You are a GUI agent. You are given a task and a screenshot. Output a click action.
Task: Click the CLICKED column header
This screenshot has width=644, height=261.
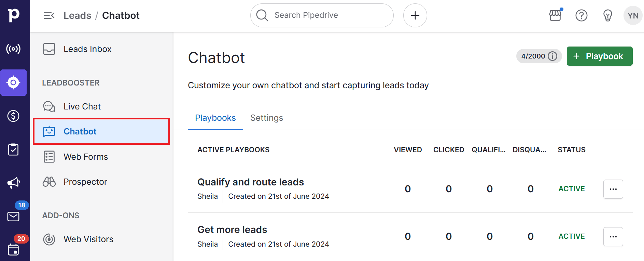point(449,150)
